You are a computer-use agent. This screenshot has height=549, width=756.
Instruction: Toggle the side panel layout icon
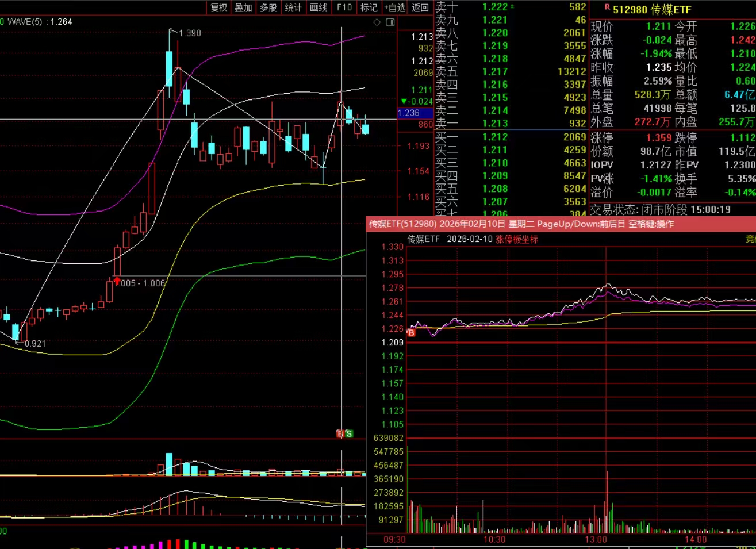coord(390,22)
